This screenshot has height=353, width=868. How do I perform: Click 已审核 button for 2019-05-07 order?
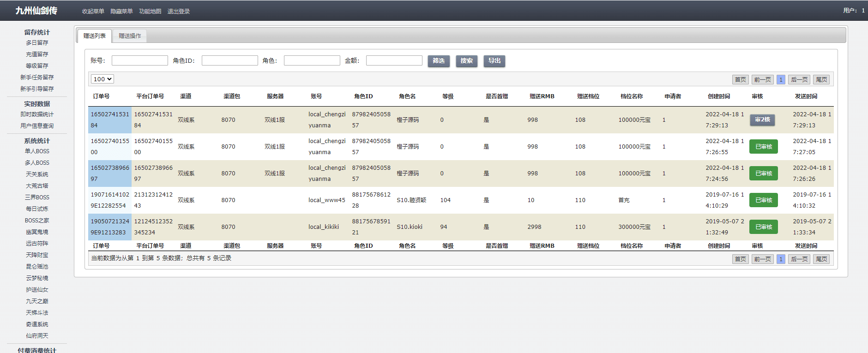tap(763, 227)
